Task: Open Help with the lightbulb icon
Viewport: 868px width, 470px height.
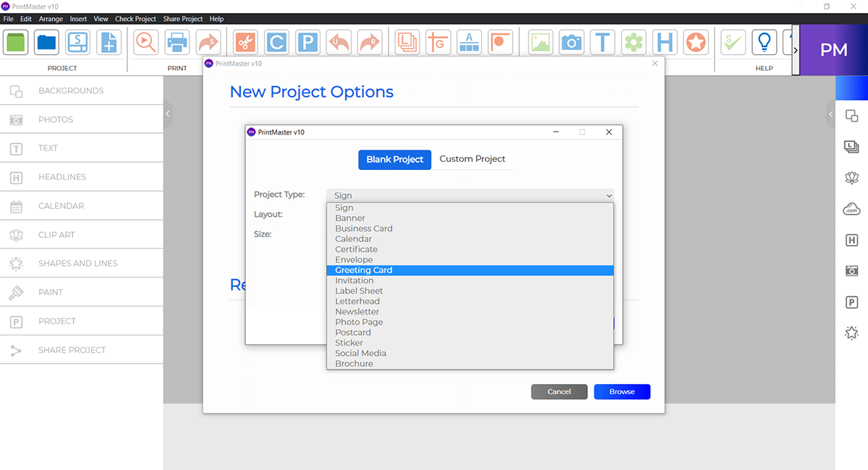Action: 765,42
